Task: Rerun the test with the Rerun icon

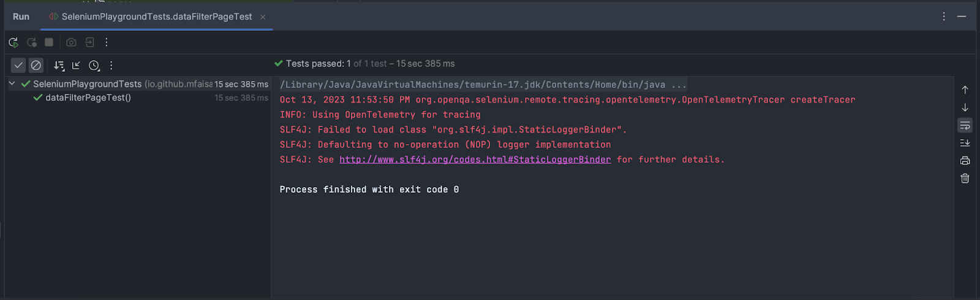Action: click(x=13, y=42)
